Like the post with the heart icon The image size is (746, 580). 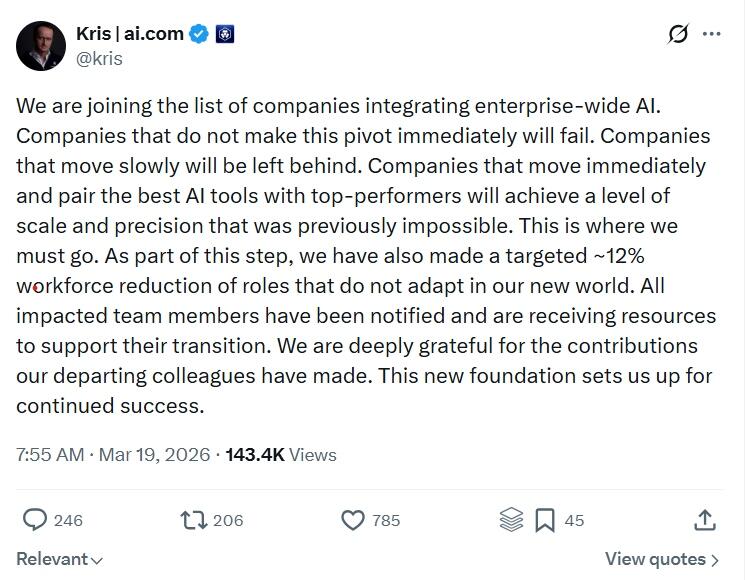pyautogui.click(x=353, y=520)
